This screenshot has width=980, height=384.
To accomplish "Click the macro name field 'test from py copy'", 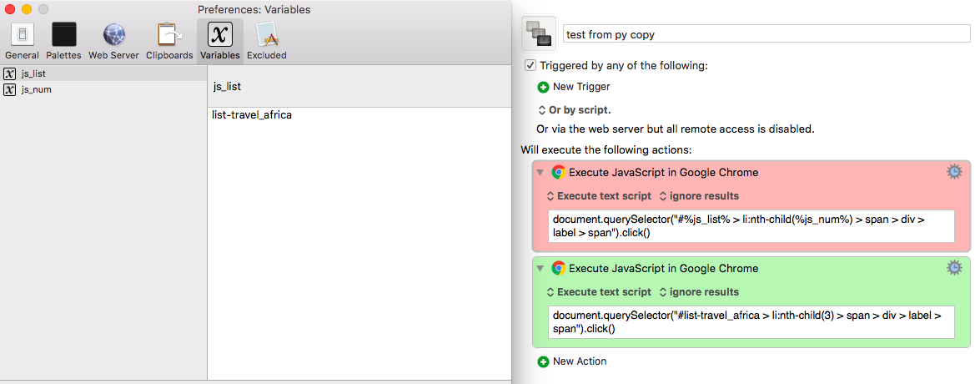I will [767, 34].
